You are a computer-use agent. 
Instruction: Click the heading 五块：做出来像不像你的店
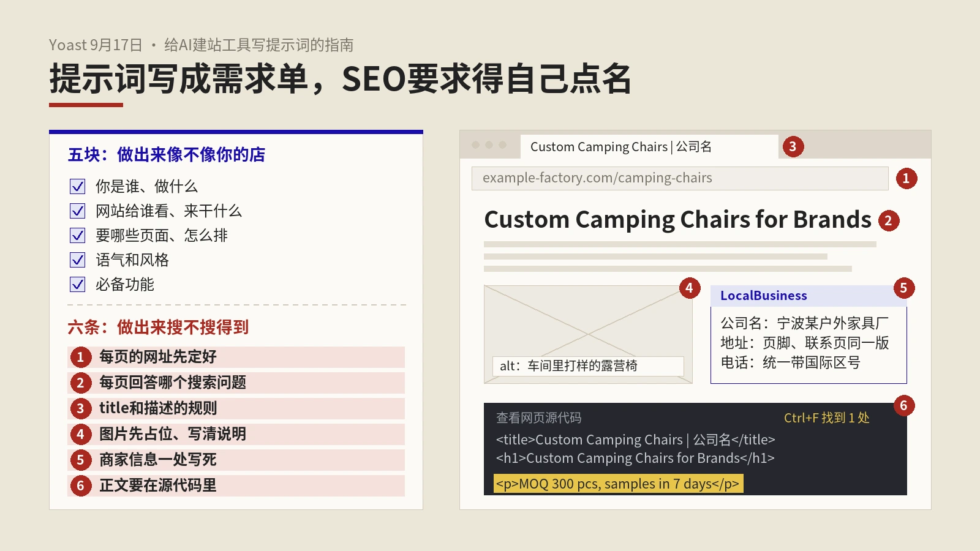(167, 155)
